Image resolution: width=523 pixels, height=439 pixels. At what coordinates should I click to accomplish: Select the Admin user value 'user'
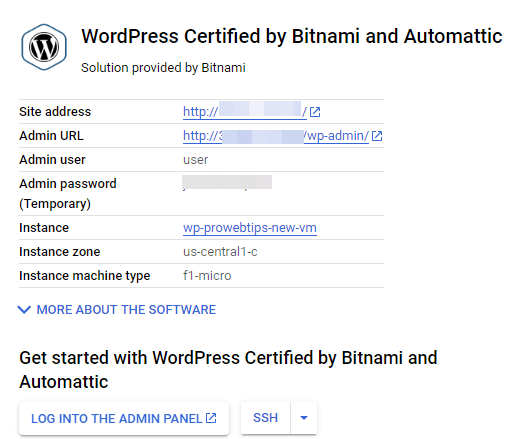pos(195,160)
